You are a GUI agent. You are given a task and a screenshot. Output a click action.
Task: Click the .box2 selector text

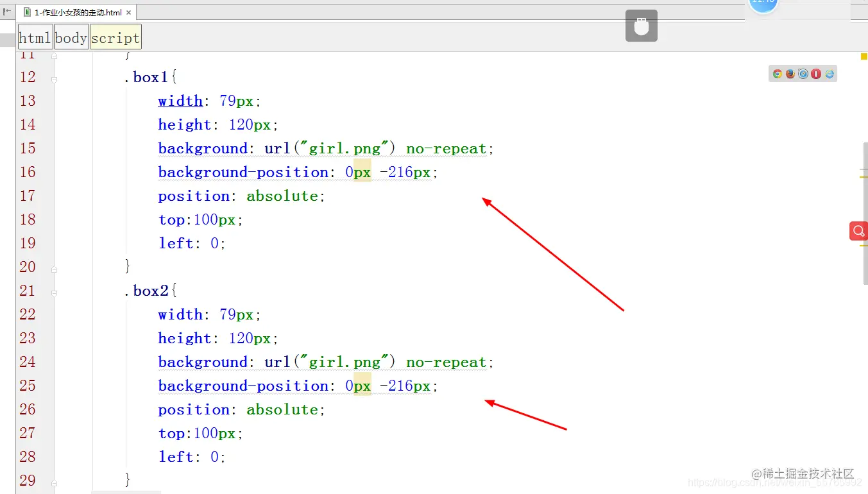coord(146,291)
